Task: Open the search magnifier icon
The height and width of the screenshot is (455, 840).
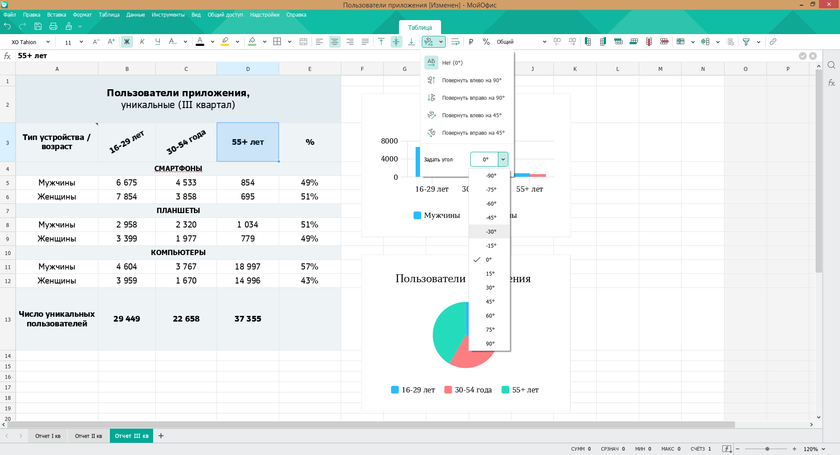Action: click(x=831, y=65)
